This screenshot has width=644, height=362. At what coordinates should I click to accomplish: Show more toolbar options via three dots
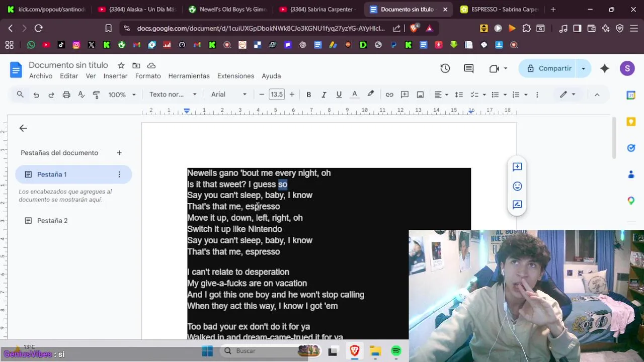[x=537, y=95]
